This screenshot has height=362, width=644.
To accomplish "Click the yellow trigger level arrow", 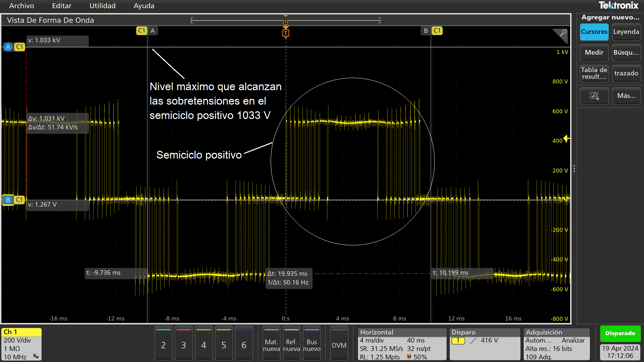I will point(567,138).
